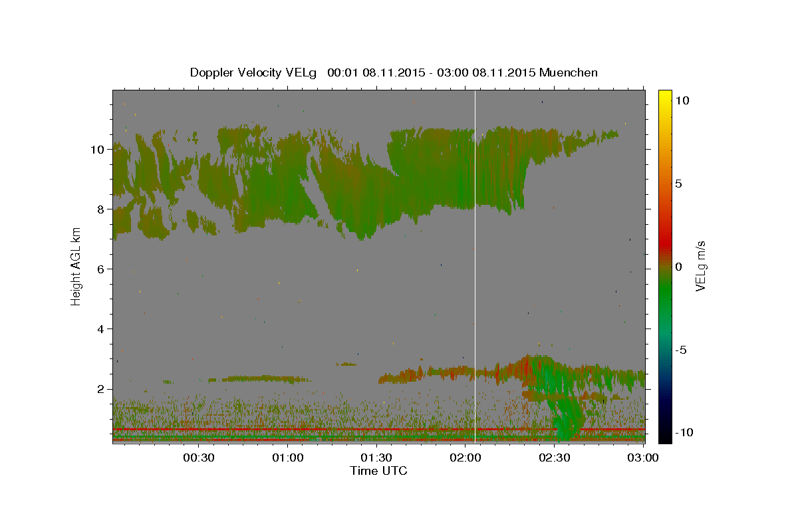This screenshot has height=532, width=798.
Task: Click the height tick label "8"
Action: tap(102, 209)
